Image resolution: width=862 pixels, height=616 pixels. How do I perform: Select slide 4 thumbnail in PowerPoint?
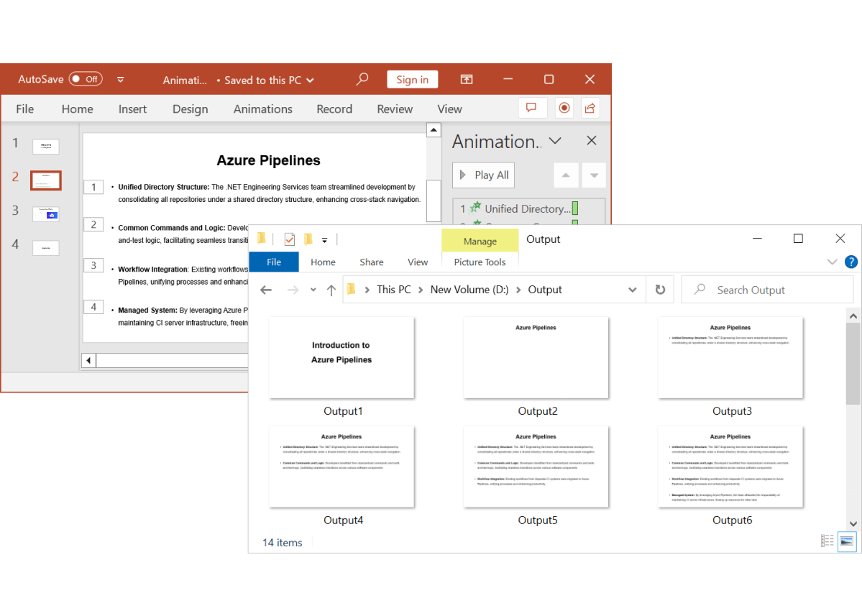point(45,248)
